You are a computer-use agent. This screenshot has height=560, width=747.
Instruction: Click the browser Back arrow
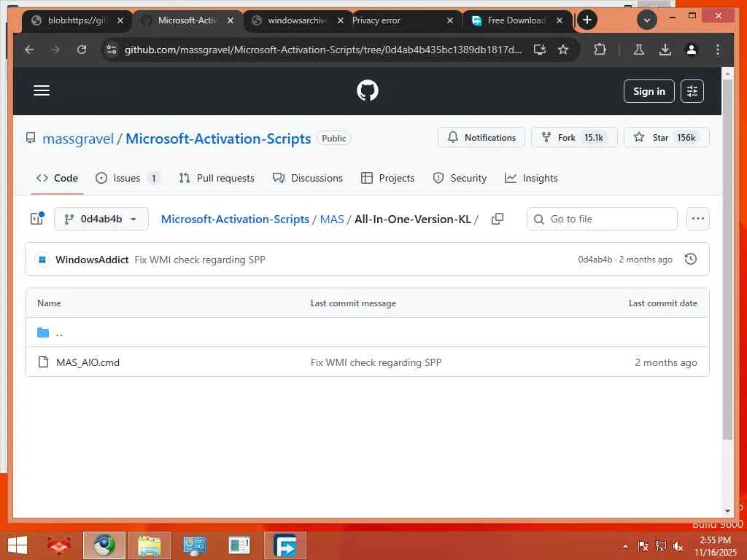pyautogui.click(x=29, y=50)
